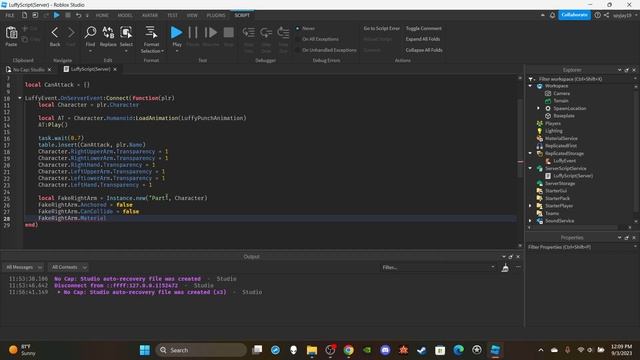Click quick-access Play icon in top toolbar
The image size is (640, 360).
tap(57, 15)
